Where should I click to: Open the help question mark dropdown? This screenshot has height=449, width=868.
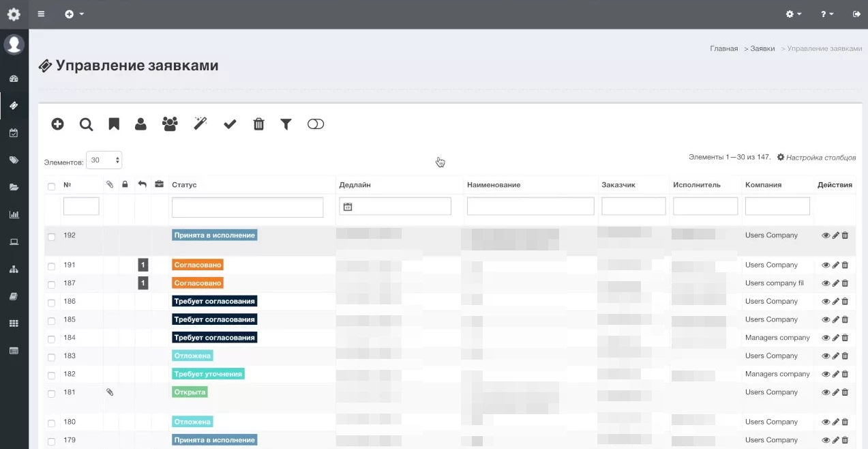coord(827,14)
